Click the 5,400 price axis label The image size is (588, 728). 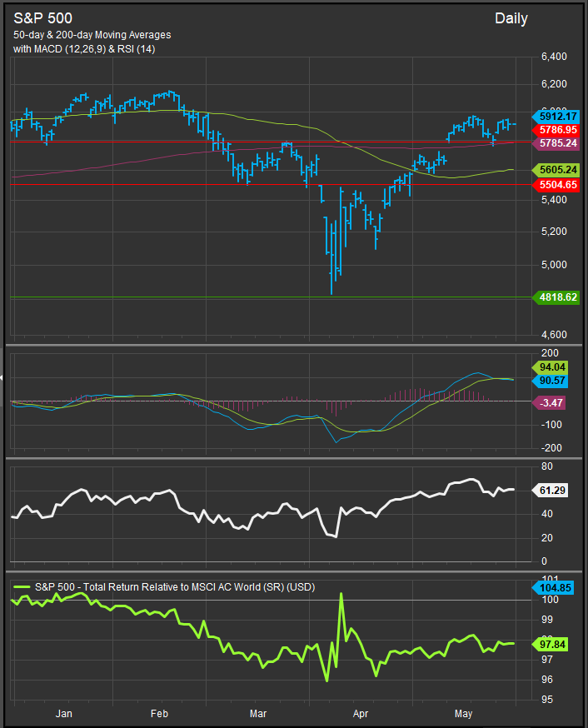click(554, 200)
